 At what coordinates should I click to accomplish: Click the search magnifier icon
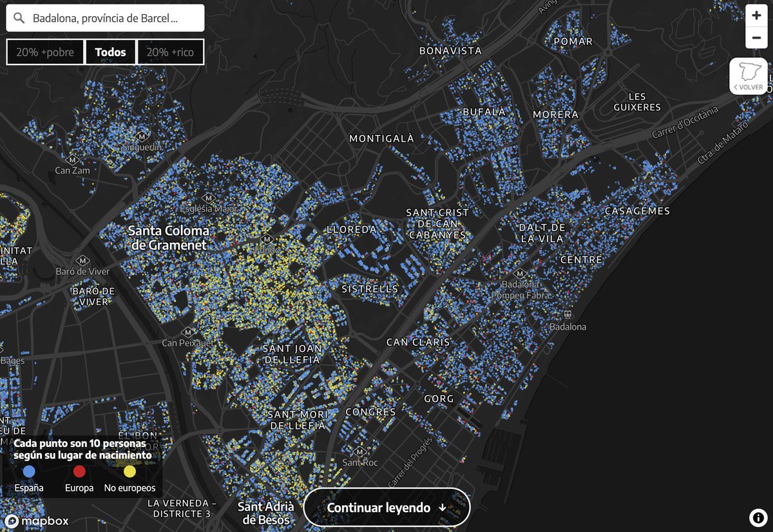pyautogui.click(x=19, y=18)
